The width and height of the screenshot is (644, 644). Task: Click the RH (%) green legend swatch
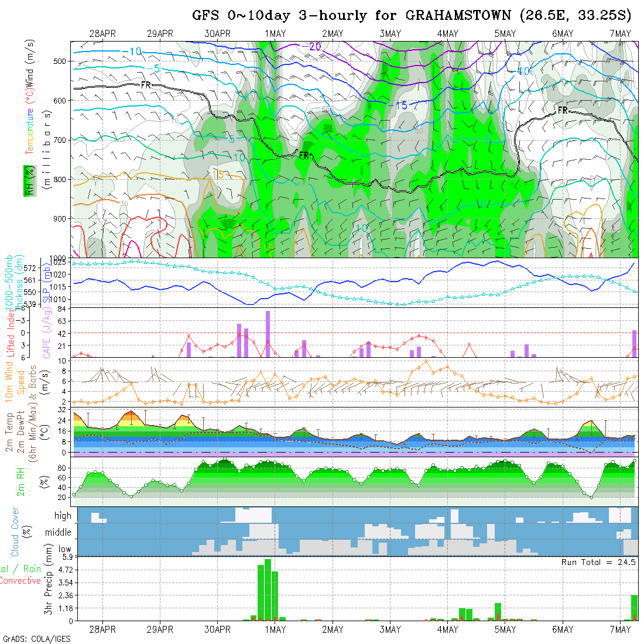[30, 181]
